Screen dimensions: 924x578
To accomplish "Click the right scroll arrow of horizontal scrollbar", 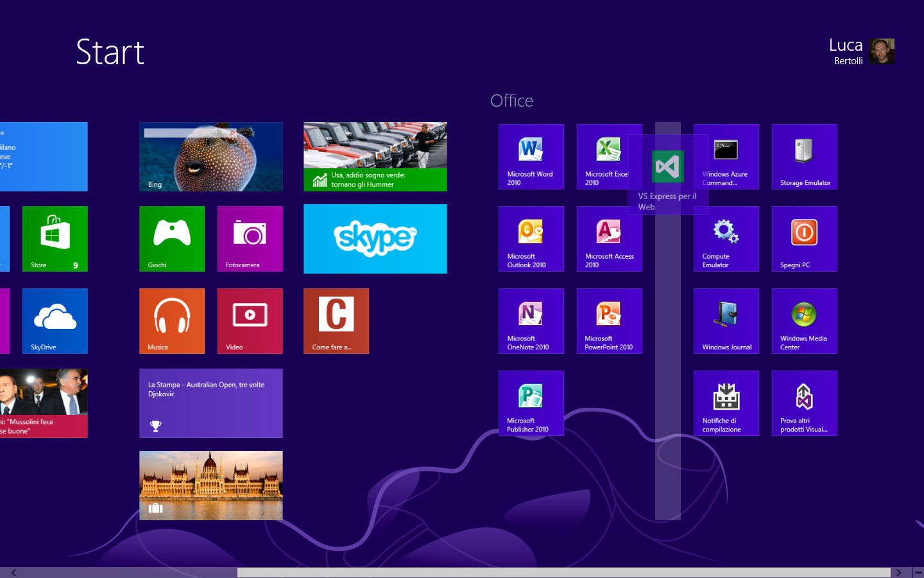I will click(898, 572).
